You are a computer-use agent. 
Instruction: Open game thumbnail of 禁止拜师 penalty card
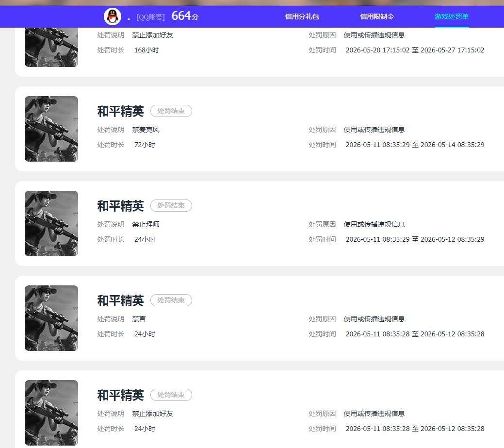[51, 224]
